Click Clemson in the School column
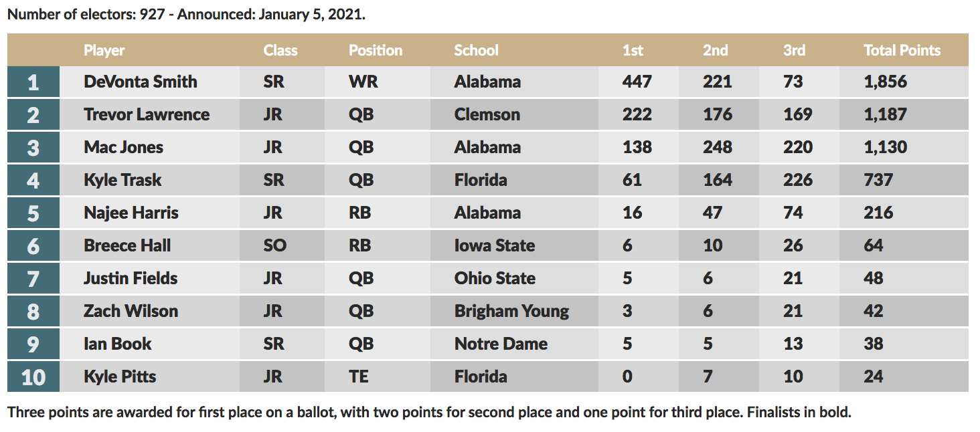The height and width of the screenshot is (432, 980). [487, 114]
